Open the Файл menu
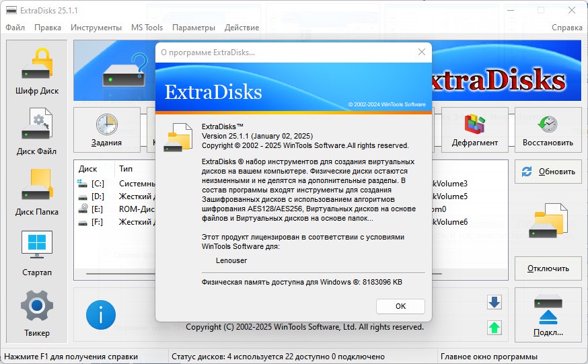588x364 pixels. pyautogui.click(x=15, y=28)
